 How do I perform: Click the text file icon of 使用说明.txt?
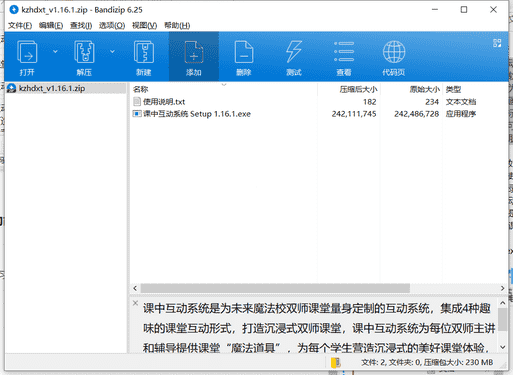pos(137,102)
